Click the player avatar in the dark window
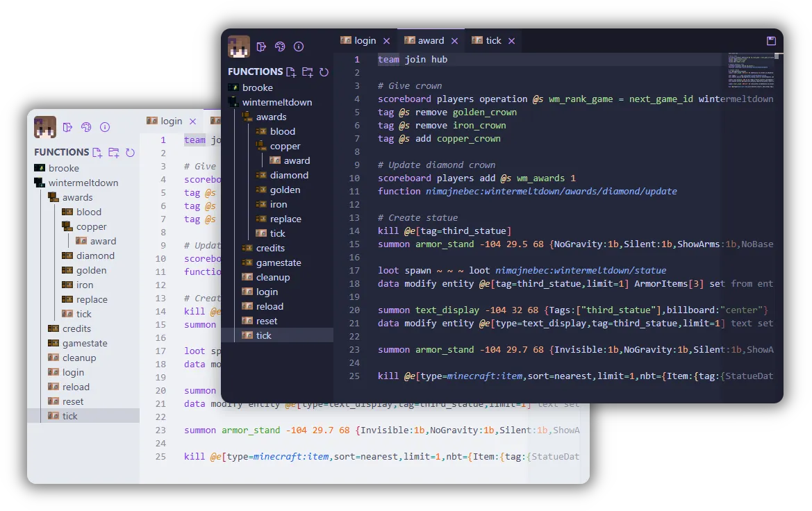The width and height of the screenshot is (812, 511). [239, 47]
